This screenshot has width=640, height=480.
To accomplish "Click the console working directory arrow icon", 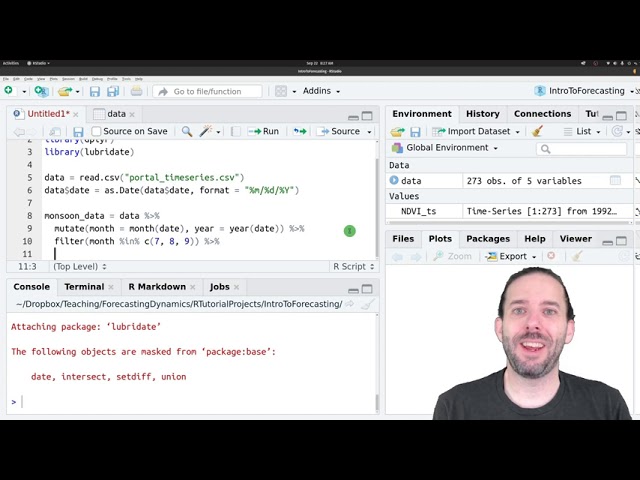I will coord(350,304).
